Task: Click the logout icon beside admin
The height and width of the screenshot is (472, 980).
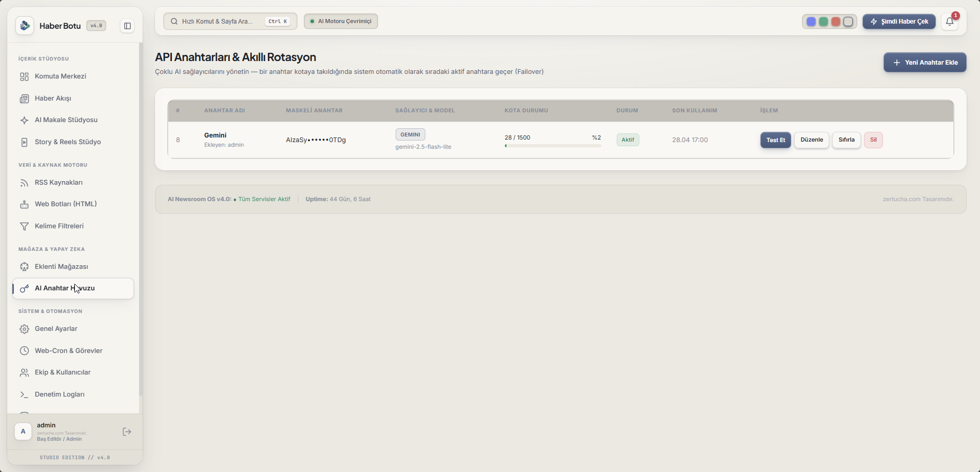Action: pos(127,432)
